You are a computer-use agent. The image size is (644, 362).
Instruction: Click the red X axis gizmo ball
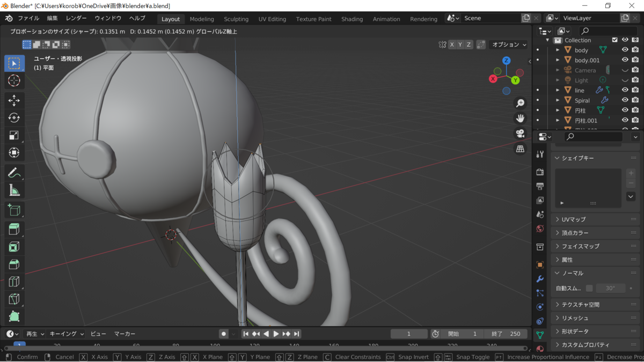click(x=493, y=79)
